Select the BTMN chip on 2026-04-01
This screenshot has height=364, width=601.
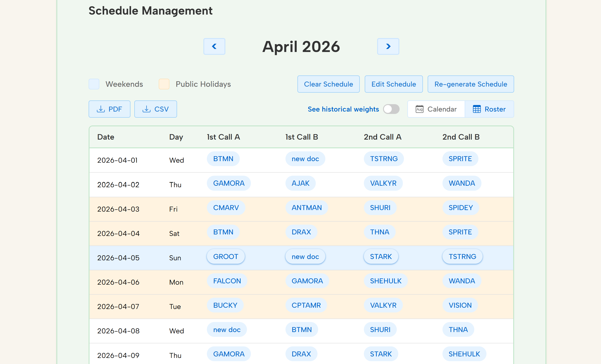[x=223, y=159]
